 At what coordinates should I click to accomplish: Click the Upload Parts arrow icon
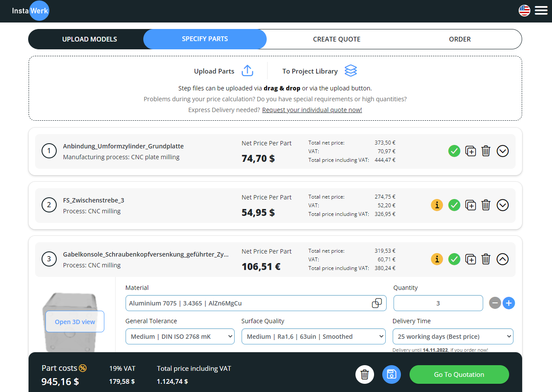[247, 71]
